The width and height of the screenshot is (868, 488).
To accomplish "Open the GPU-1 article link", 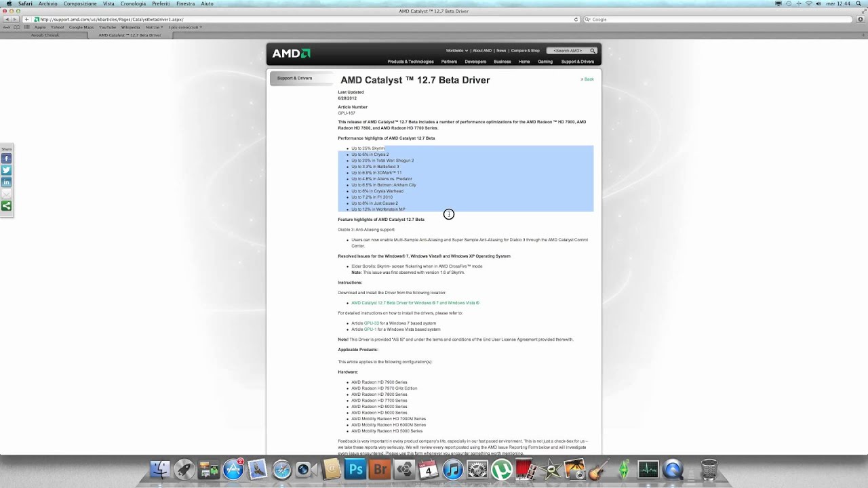I will pyautogui.click(x=370, y=329).
